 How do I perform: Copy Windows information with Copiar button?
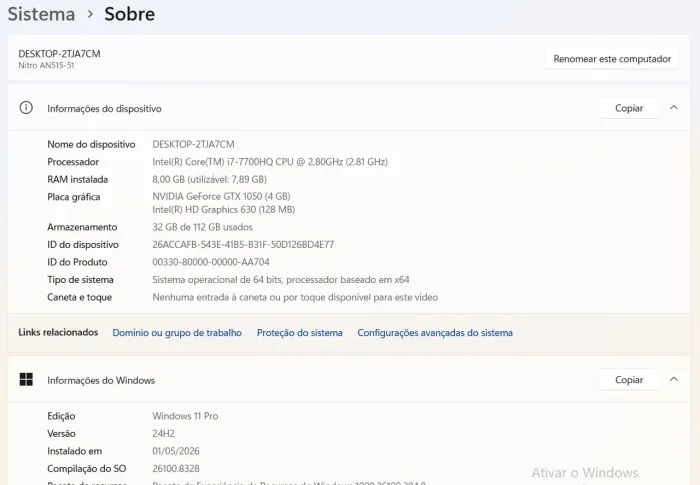[629, 380]
